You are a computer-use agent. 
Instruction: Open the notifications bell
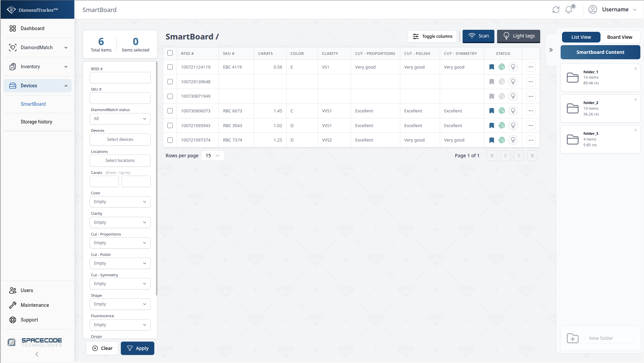click(569, 10)
